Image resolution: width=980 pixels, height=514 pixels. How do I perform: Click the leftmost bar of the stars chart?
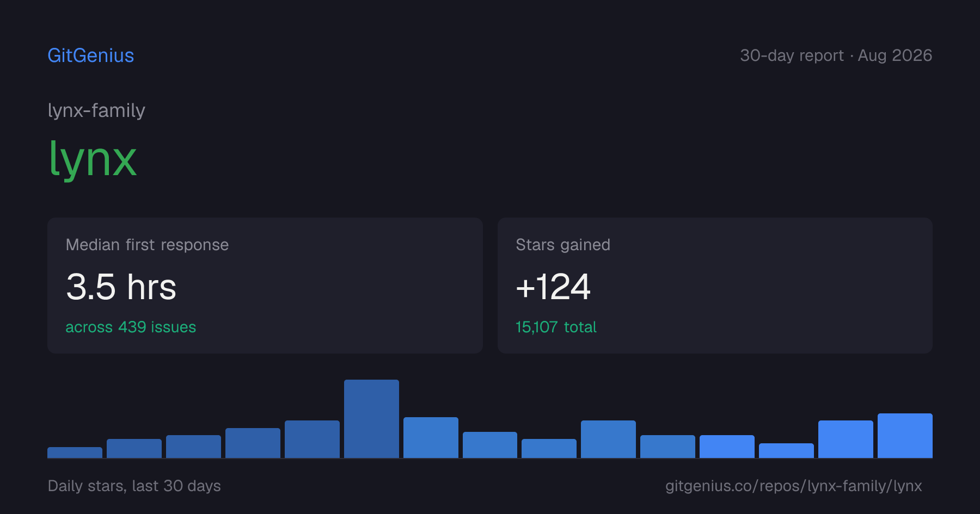point(75,453)
